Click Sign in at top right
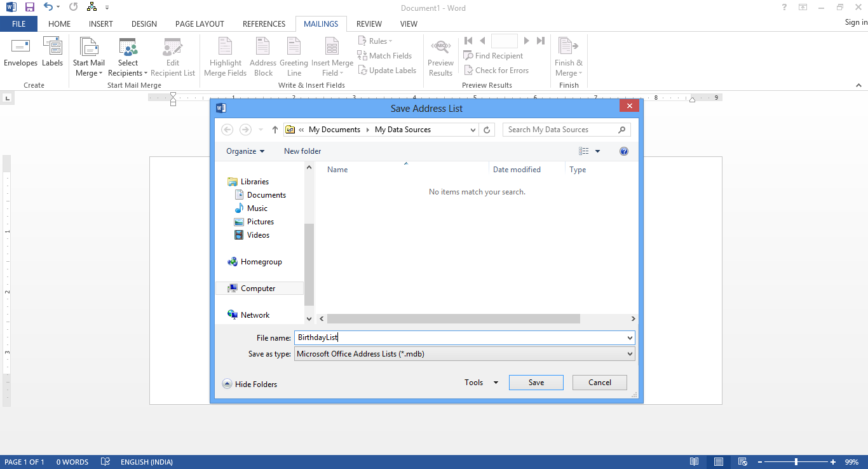 pyautogui.click(x=856, y=22)
